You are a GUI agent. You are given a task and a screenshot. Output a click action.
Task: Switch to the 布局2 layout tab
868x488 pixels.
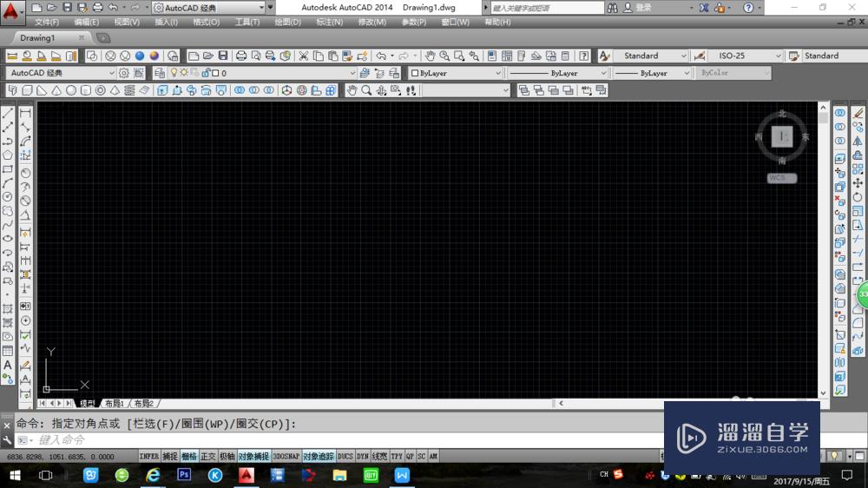click(x=143, y=403)
